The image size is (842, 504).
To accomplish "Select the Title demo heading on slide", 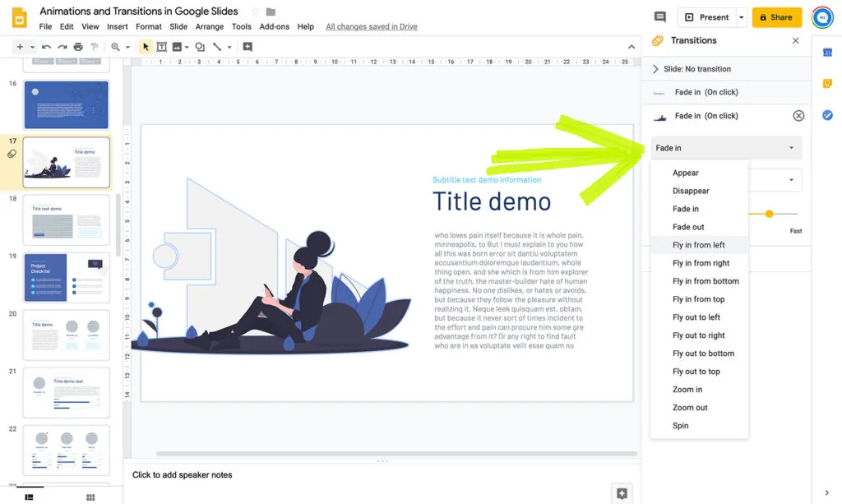I will coord(492,201).
